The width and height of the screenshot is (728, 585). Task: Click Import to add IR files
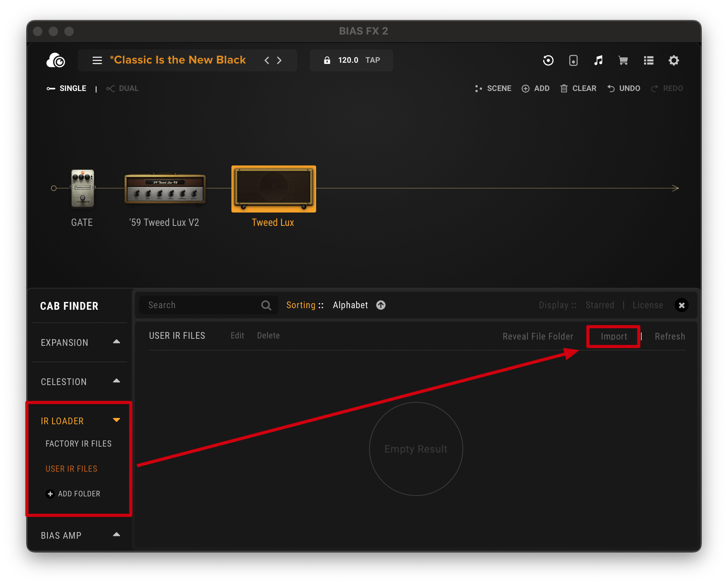[x=614, y=336]
